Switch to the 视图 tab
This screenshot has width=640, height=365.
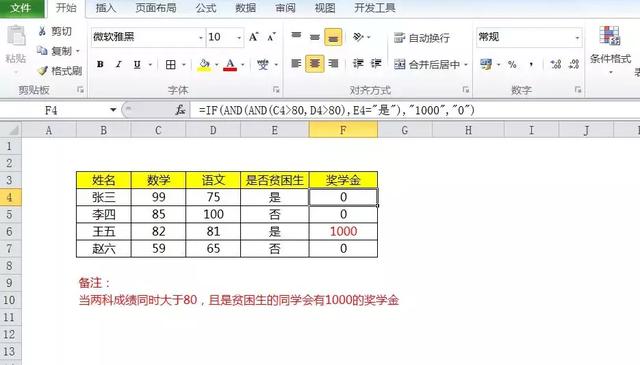pos(325,8)
